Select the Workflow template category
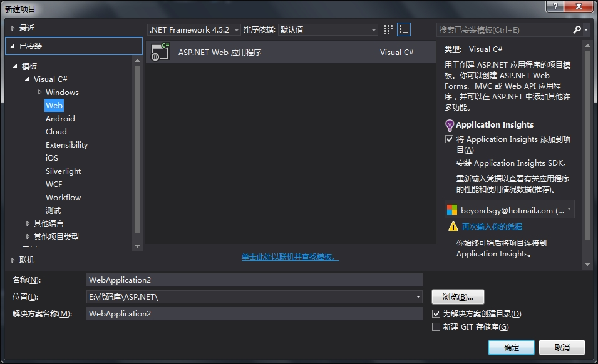598x364 pixels. pyautogui.click(x=63, y=197)
